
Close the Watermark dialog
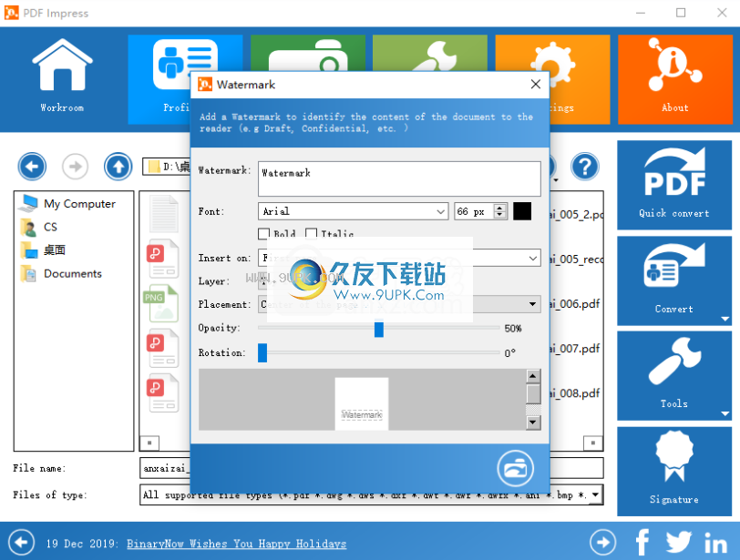535,85
